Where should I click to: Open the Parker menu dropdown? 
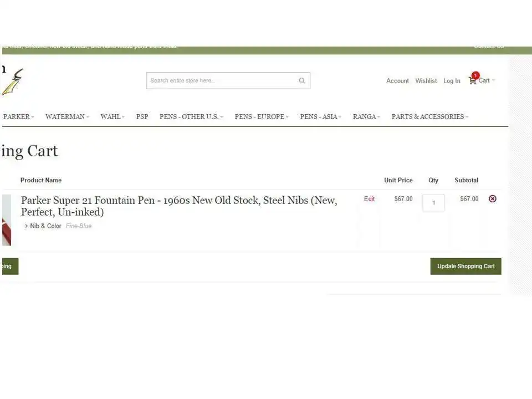click(x=18, y=117)
